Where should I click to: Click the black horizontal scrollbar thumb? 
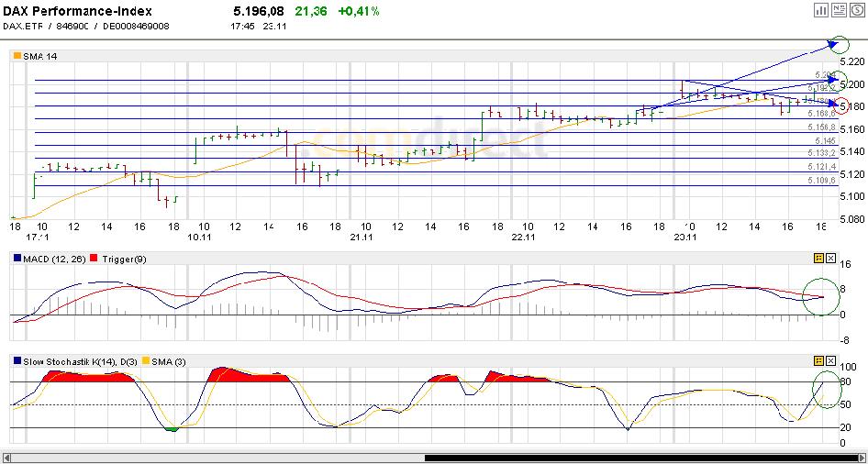[640, 458]
